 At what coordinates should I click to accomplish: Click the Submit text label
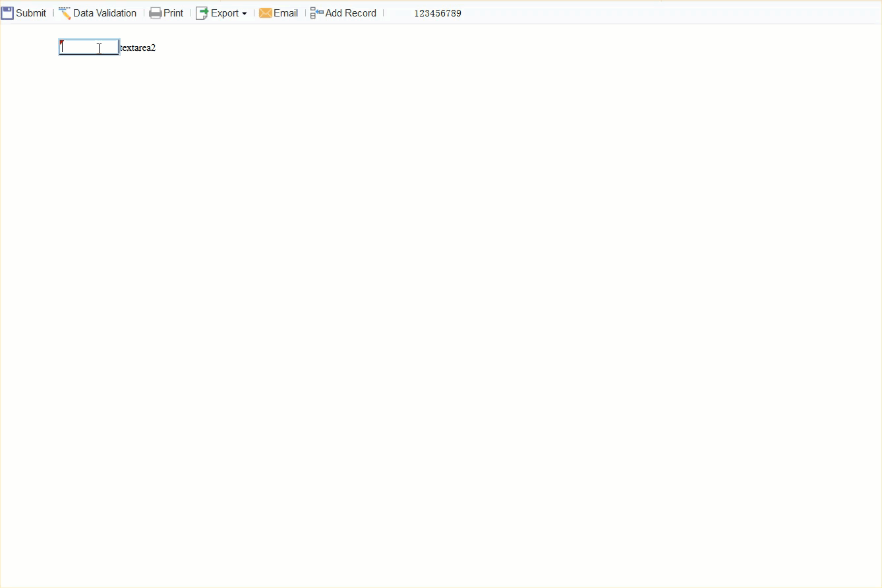pyautogui.click(x=30, y=13)
